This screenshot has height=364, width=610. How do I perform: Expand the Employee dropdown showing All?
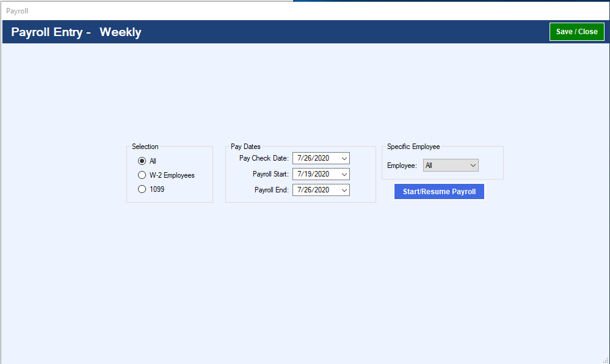[473, 165]
